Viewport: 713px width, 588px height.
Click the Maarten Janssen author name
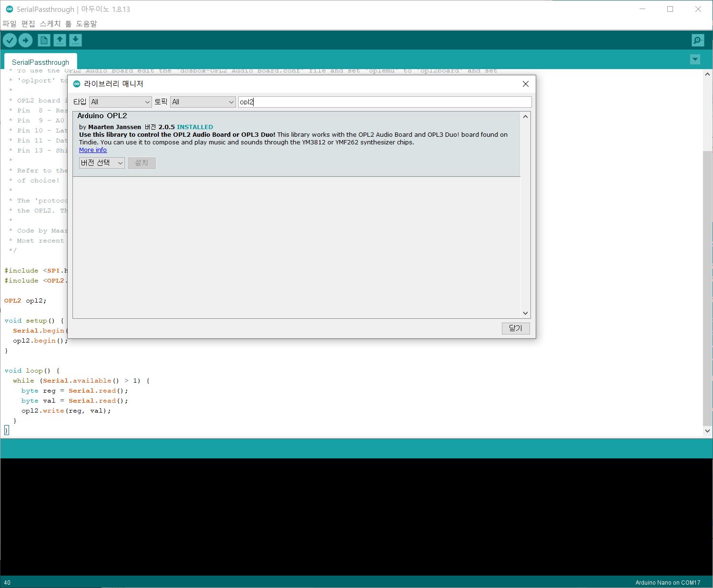point(114,127)
